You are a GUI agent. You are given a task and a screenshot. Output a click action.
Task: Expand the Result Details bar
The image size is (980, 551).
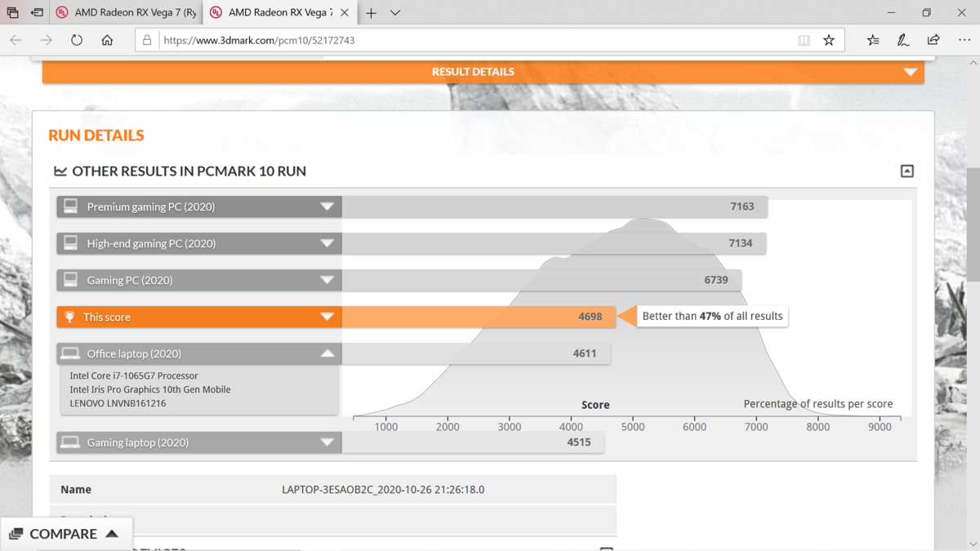pos(483,72)
